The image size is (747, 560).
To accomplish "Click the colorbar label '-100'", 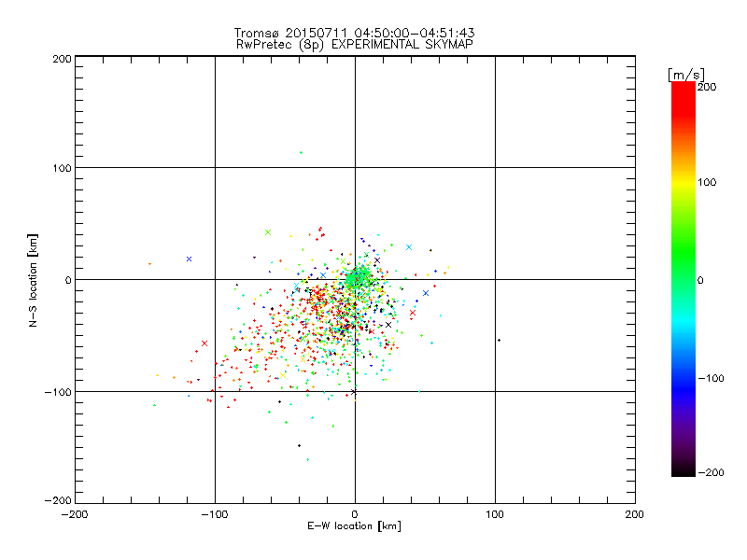I will (711, 378).
